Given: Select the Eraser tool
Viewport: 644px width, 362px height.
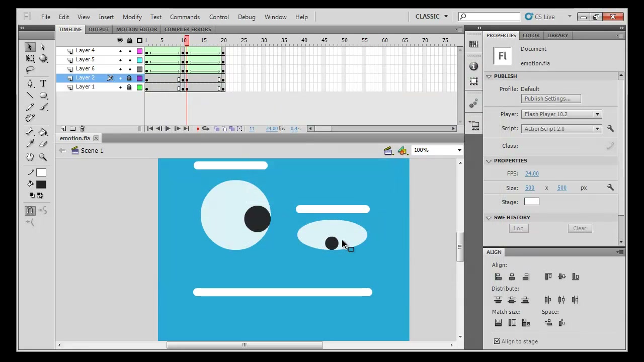Looking at the screenshot, I should click(x=43, y=144).
